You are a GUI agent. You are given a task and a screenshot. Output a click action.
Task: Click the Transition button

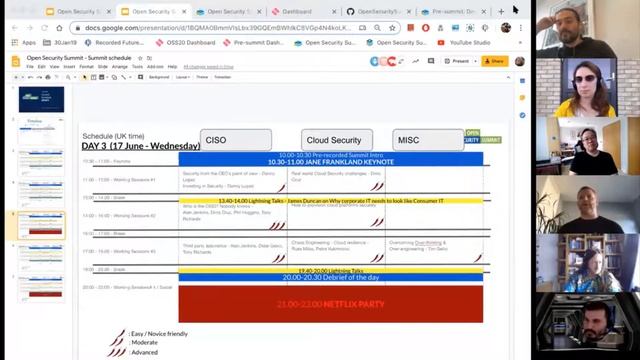222,77
